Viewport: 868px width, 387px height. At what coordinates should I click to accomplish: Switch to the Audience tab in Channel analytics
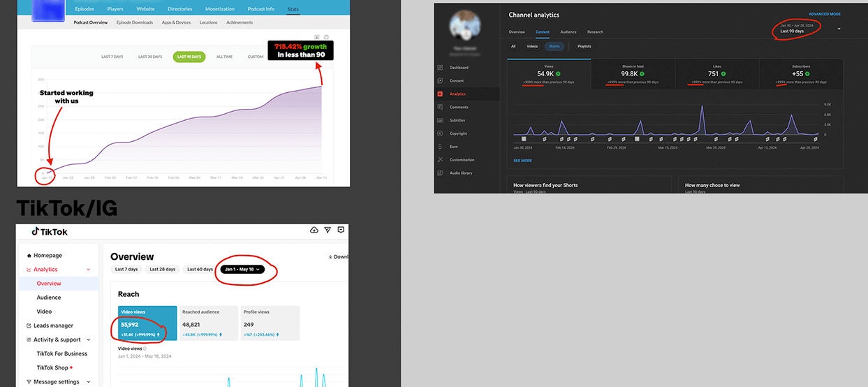(568, 32)
